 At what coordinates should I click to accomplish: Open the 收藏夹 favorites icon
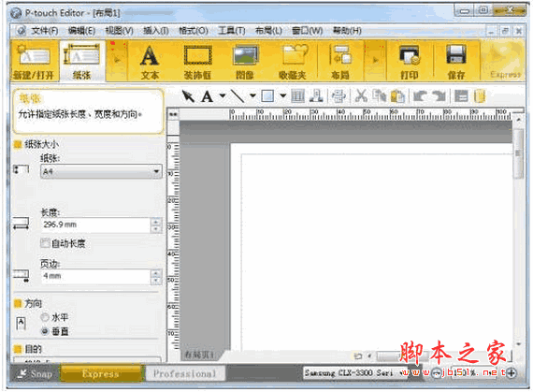point(293,61)
